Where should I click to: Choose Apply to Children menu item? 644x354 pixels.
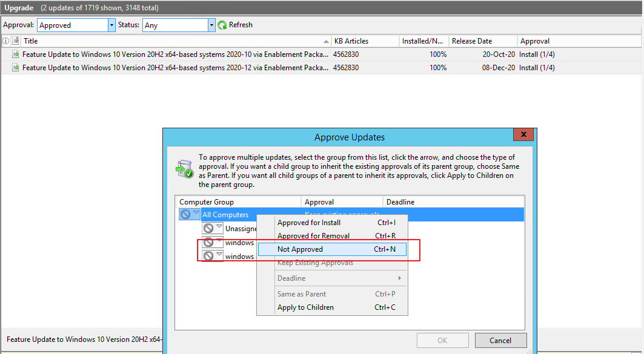coord(332,307)
